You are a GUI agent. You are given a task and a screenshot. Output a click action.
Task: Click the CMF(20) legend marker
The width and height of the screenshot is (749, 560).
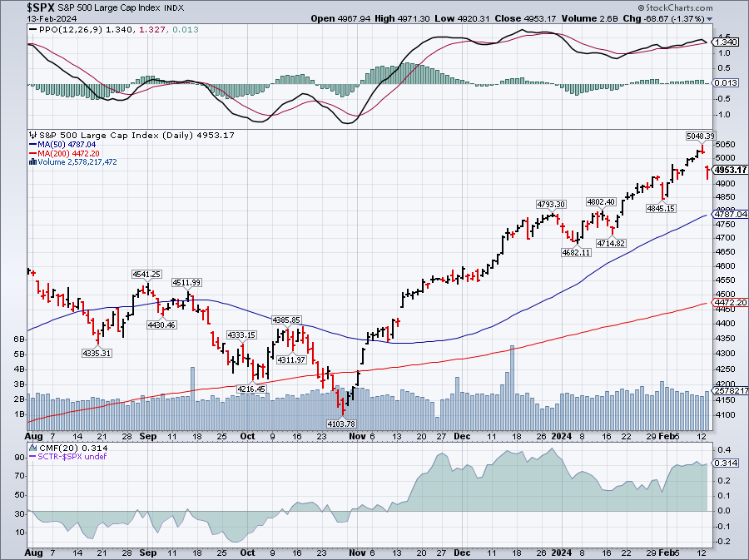pyautogui.click(x=32, y=448)
